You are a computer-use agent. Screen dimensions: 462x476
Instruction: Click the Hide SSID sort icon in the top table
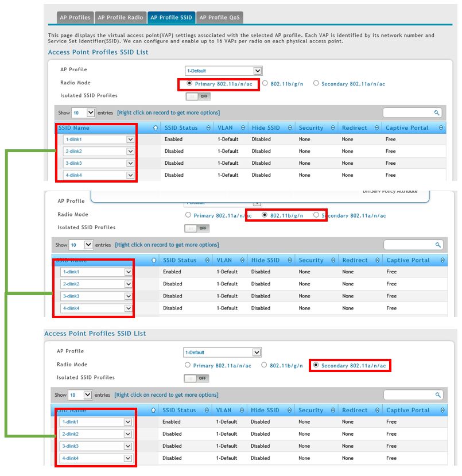(x=290, y=128)
